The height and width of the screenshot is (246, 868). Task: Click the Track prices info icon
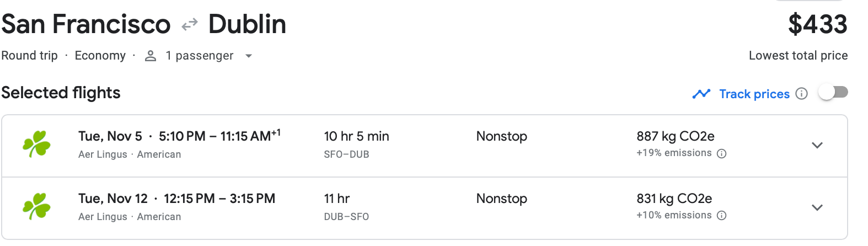click(x=802, y=94)
